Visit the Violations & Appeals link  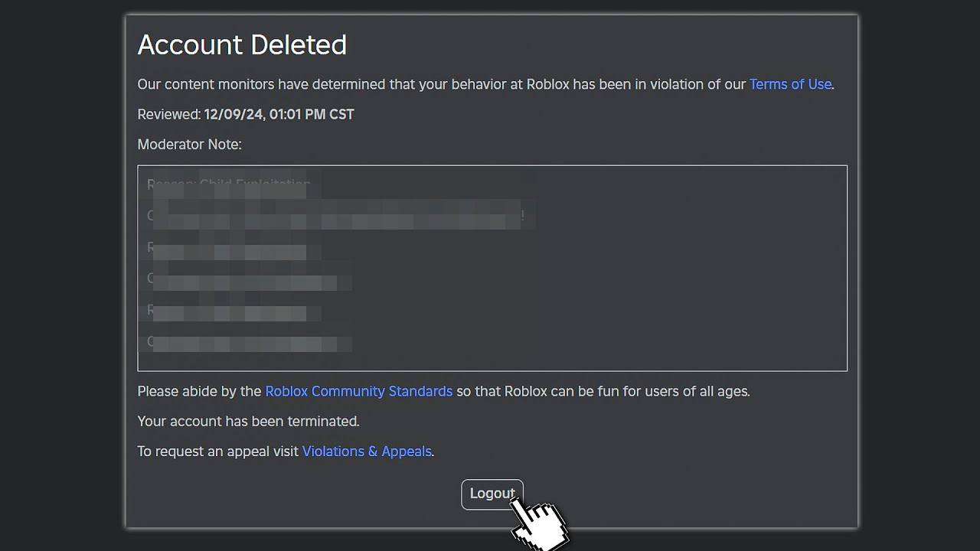367,452
